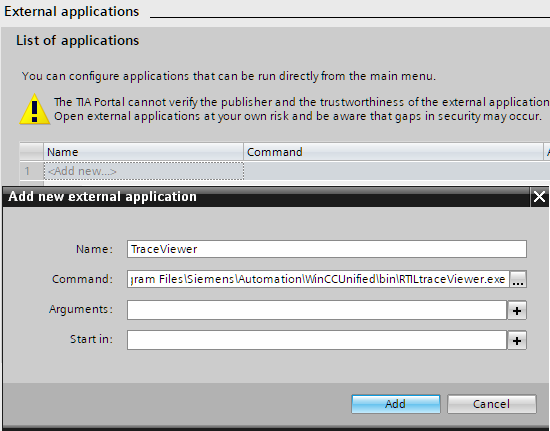Screen dimensions: 550x431
Task: Select row number 1 in applications table
Action: (31, 171)
